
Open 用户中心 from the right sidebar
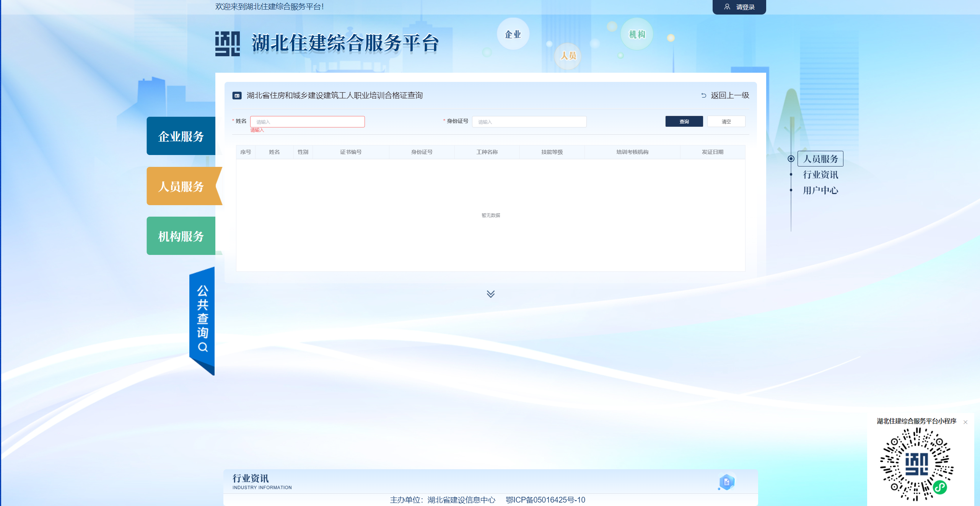click(x=820, y=190)
